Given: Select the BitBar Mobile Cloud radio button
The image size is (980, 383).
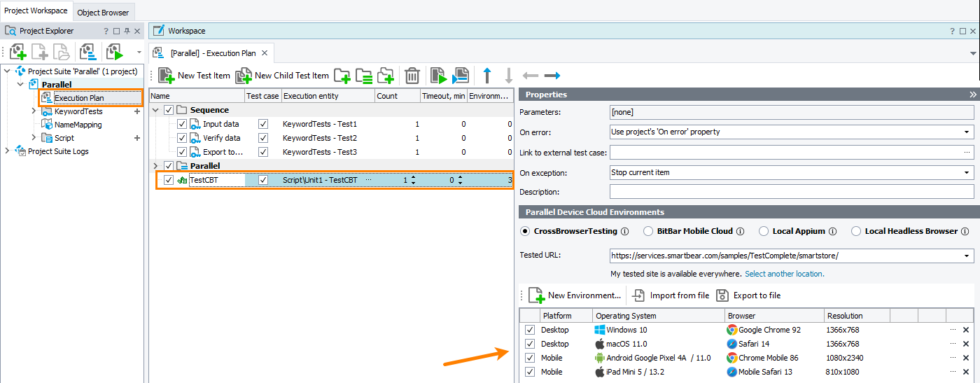Looking at the screenshot, I should (648, 231).
